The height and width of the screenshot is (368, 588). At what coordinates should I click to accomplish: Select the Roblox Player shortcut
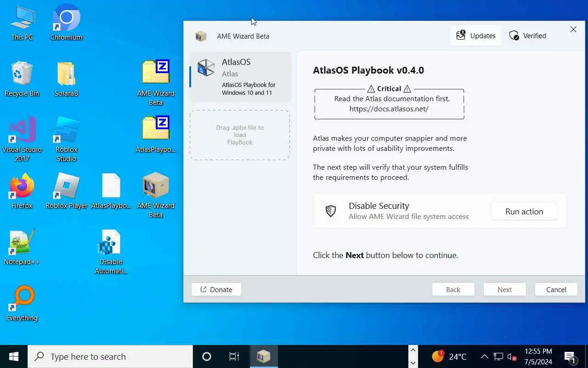pos(66,191)
